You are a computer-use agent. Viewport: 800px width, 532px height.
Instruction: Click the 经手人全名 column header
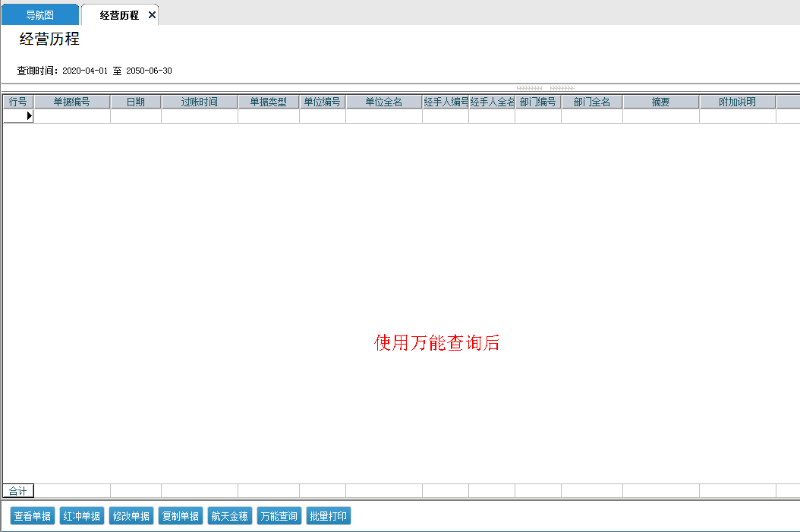point(492,102)
